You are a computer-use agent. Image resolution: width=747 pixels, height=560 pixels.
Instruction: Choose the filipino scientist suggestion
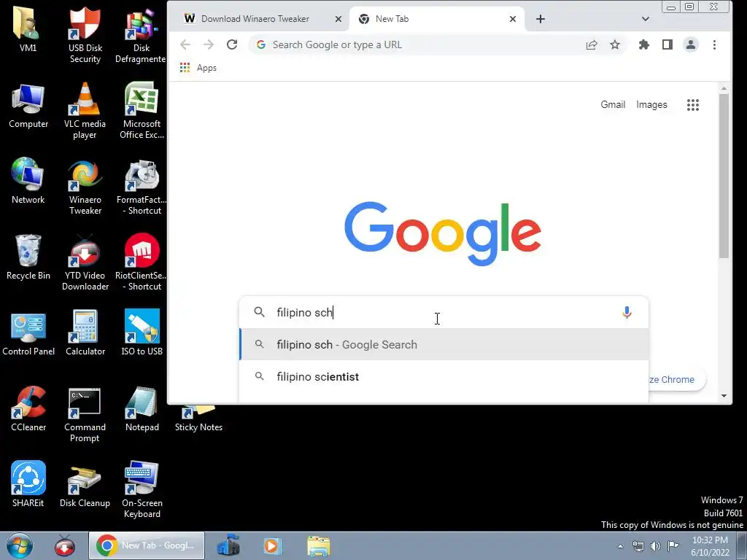tap(444, 377)
